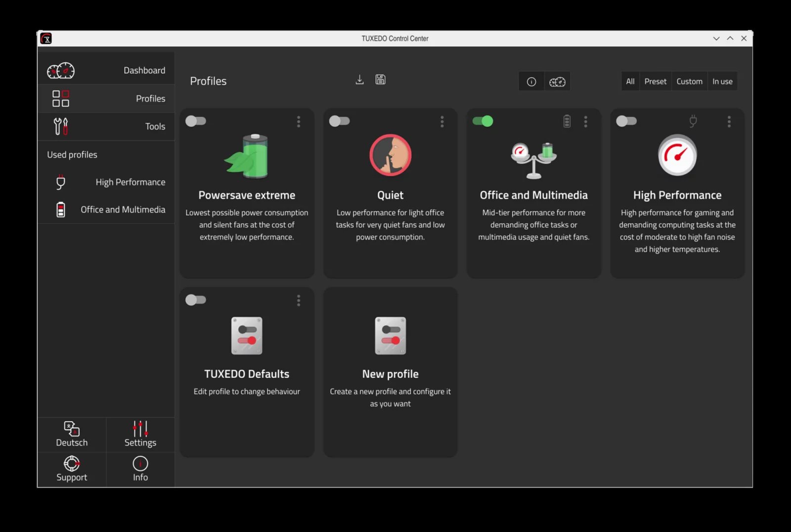The width and height of the screenshot is (791, 532).
Task: Click the TUXEDO Defaults switches image
Action: [247, 336]
